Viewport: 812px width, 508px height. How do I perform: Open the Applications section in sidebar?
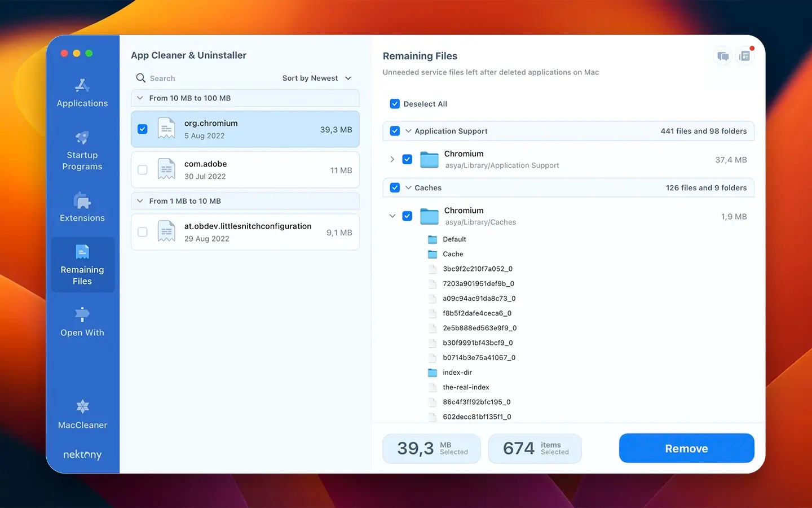click(x=82, y=93)
